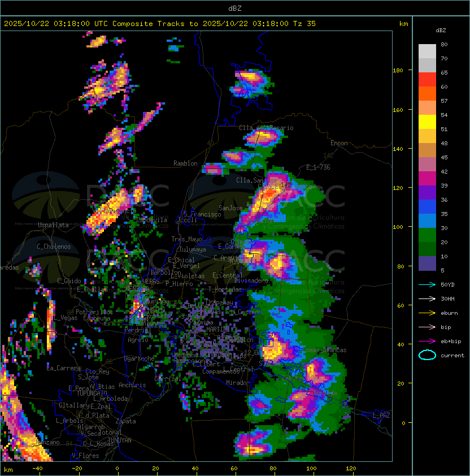Viewport: 470px width, 476px height.
Task: Click the 'dBZ' title at top center
Action: (235, 8)
